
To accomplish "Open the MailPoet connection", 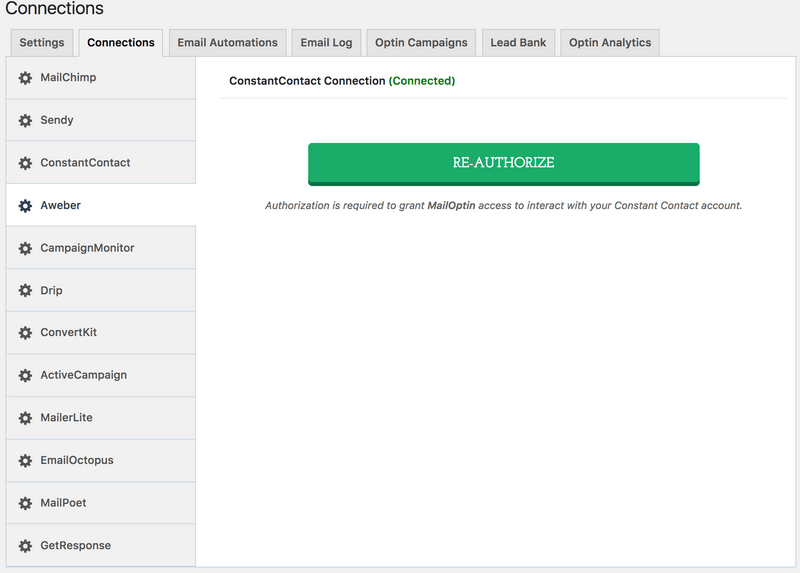I will coord(101,503).
